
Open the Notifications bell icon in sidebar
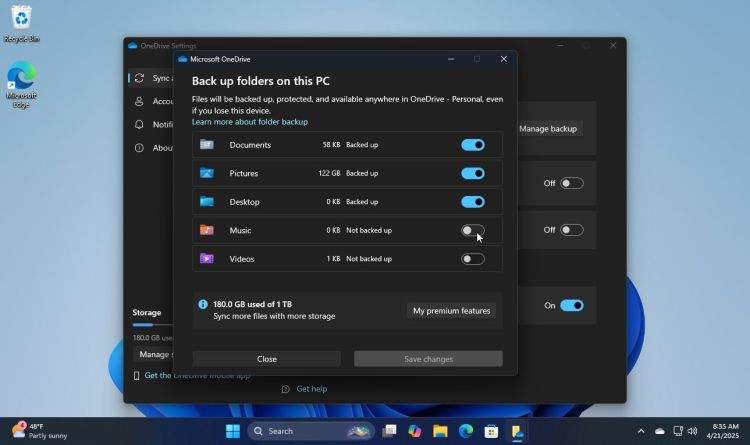[x=140, y=125]
